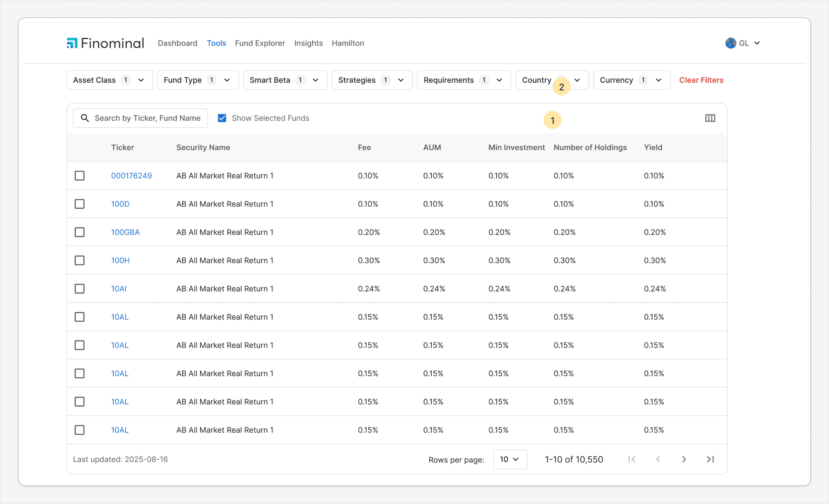Viewport: 829px width, 504px height.
Task: Select the 100H fund checkbox
Action: [x=79, y=261]
